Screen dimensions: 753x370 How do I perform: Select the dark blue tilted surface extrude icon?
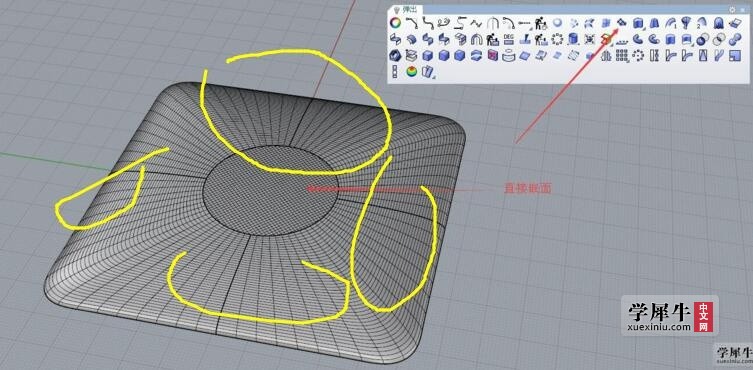tap(621, 22)
